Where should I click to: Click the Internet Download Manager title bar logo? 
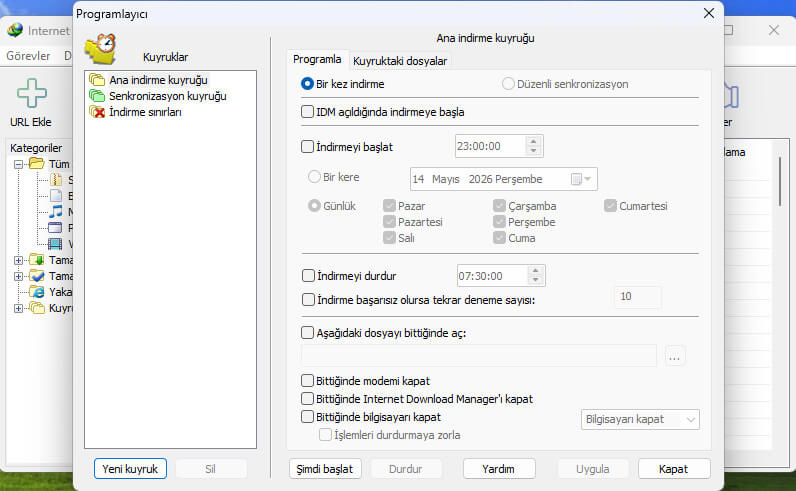(15, 30)
